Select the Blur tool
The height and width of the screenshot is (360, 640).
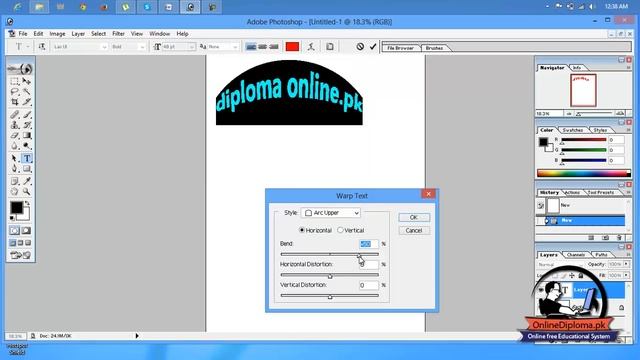pos(15,145)
